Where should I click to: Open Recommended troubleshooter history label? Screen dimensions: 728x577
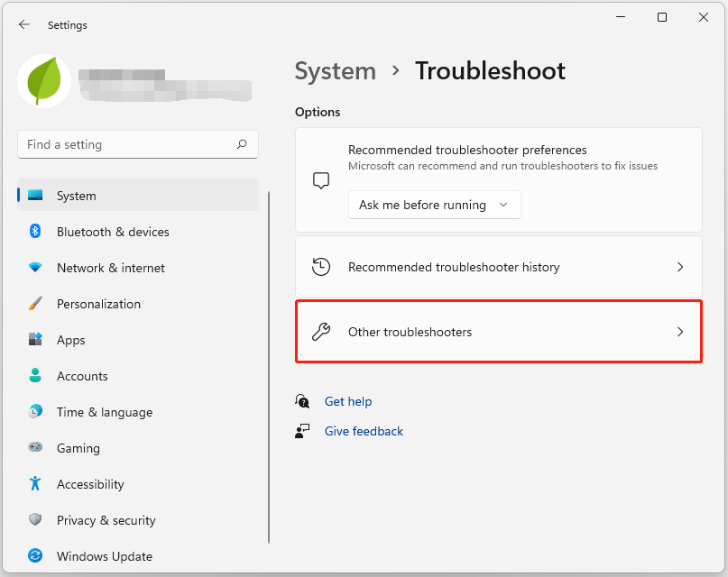click(454, 267)
